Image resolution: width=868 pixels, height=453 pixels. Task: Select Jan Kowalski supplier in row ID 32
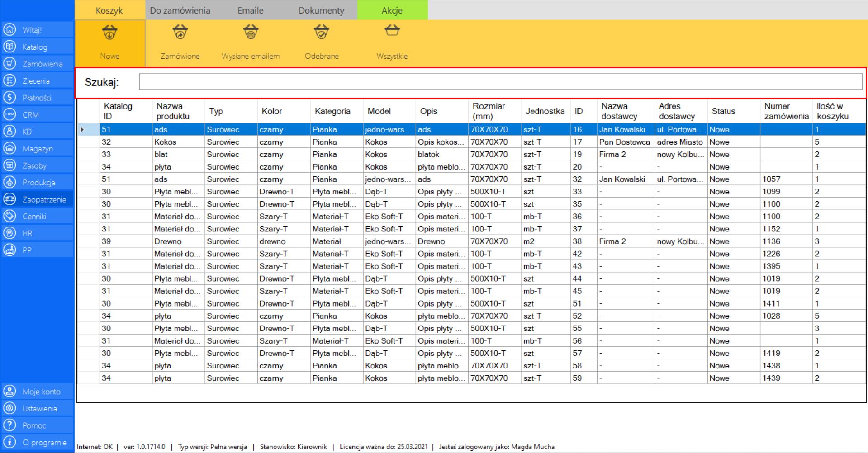coord(626,179)
